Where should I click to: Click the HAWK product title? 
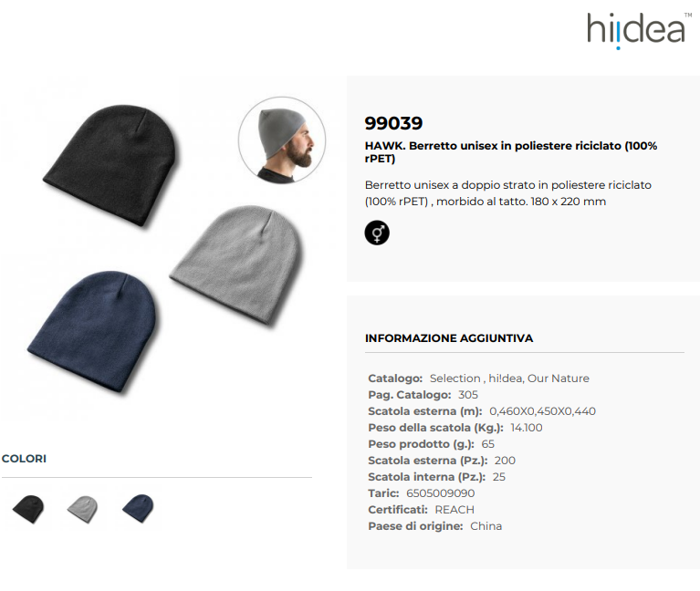511,152
